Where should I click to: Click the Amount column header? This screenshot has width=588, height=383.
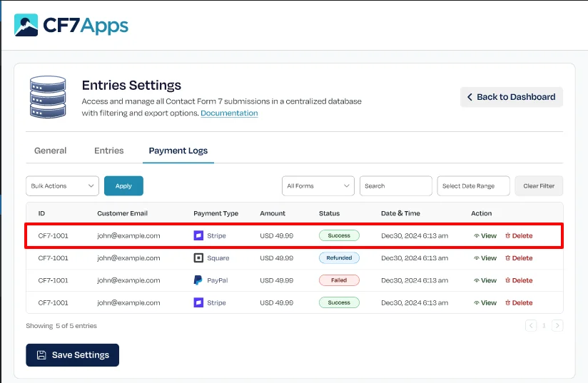(273, 213)
